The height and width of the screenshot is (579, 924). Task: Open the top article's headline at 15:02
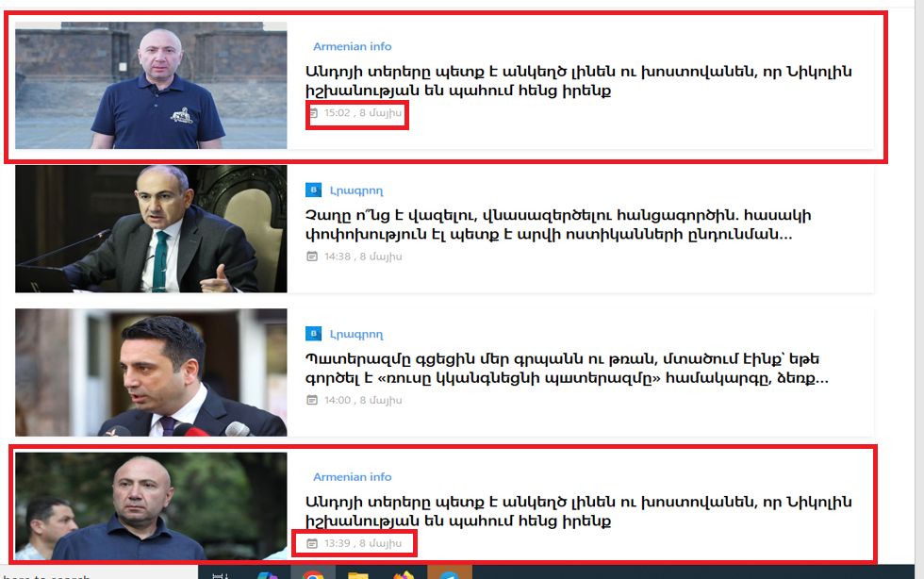click(578, 81)
